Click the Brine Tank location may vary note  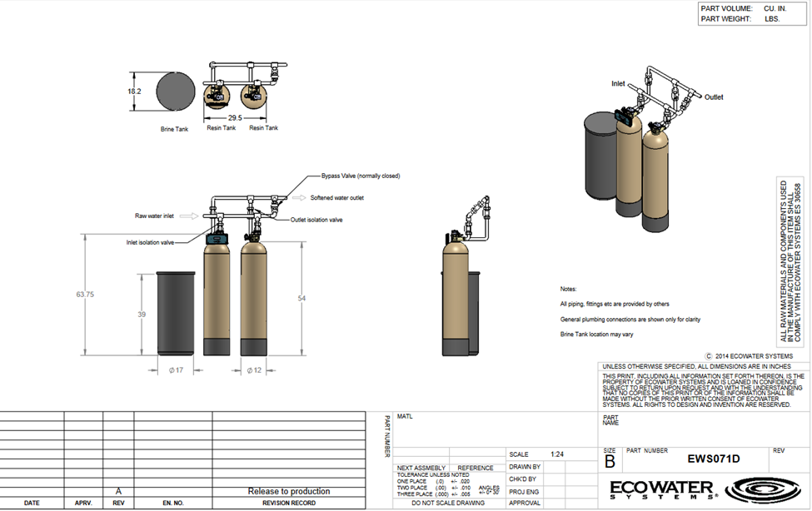point(596,335)
